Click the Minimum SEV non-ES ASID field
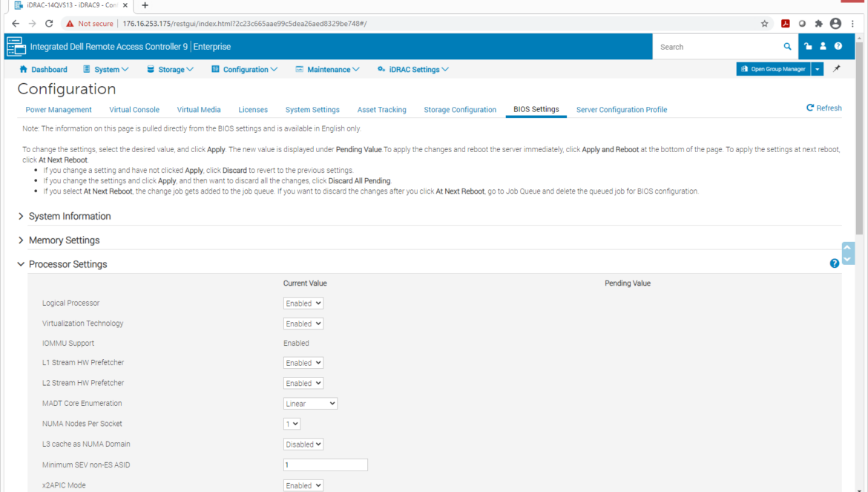This screenshot has height=492, width=868. pyautogui.click(x=326, y=465)
